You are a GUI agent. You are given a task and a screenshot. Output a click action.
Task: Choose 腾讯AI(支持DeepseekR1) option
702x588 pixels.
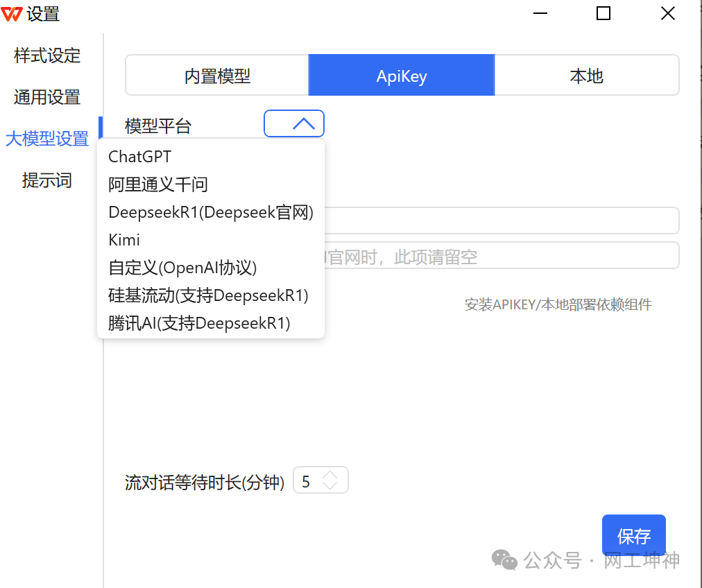pyautogui.click(x=210, y=323)
